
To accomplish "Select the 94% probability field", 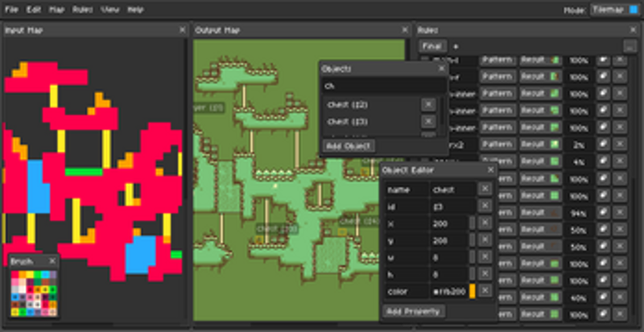I will (x=579, y=212).
